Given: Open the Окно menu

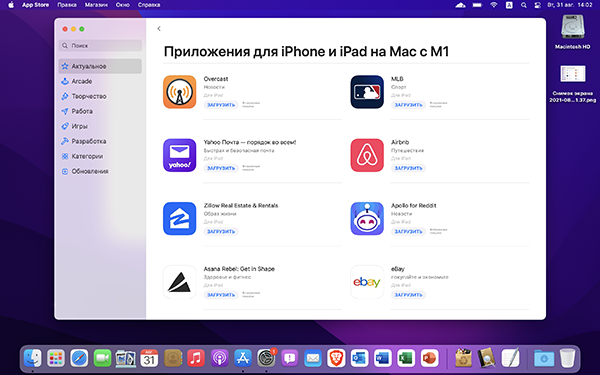Looking at the screenshot, I should pyautogui.click(x=122, y=5).
